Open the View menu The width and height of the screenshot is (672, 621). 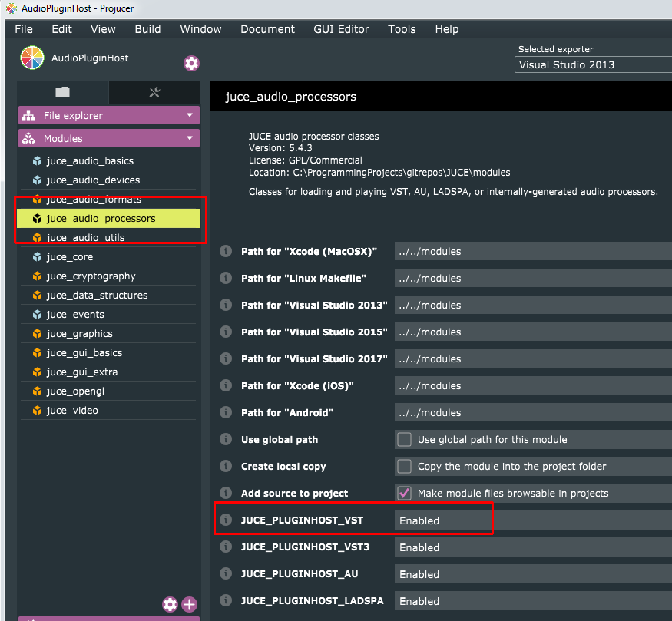coord(103,29)
